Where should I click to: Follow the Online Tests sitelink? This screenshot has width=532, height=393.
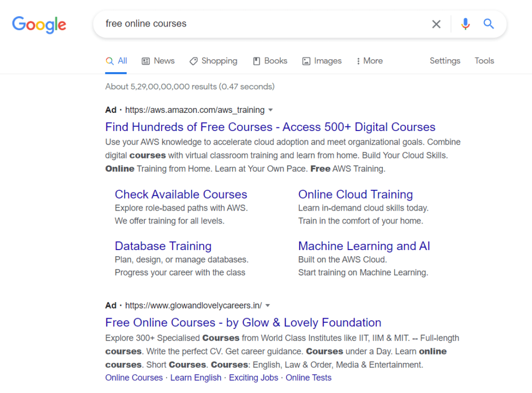coord(309,378)
